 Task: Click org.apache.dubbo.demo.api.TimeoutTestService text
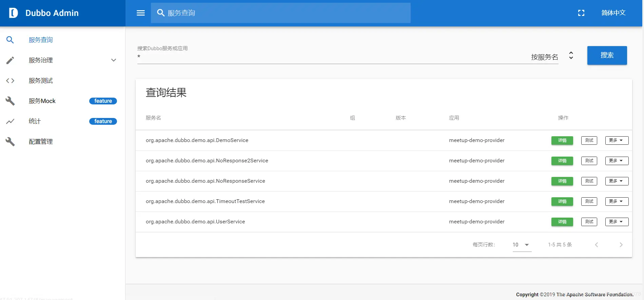pos(205,201)
